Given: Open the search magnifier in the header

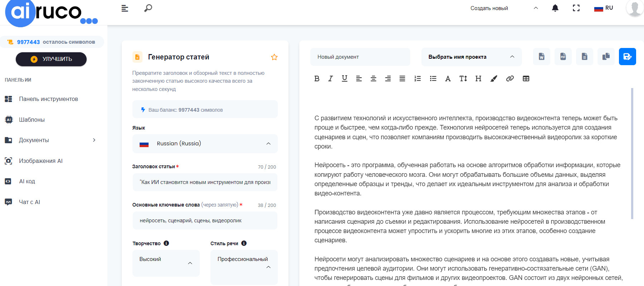Looking at the screenshot, I should [148, 8].
